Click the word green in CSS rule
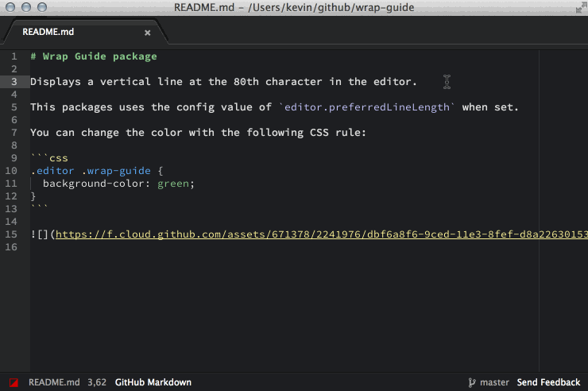This screenshot has width=588, height=391. tap(172, 184)
